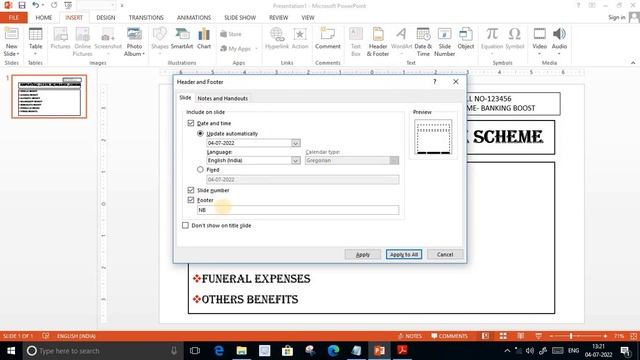Select the Fixed date radio option
The height and width of the screenshot is (360, 640).
coord(200,169)
